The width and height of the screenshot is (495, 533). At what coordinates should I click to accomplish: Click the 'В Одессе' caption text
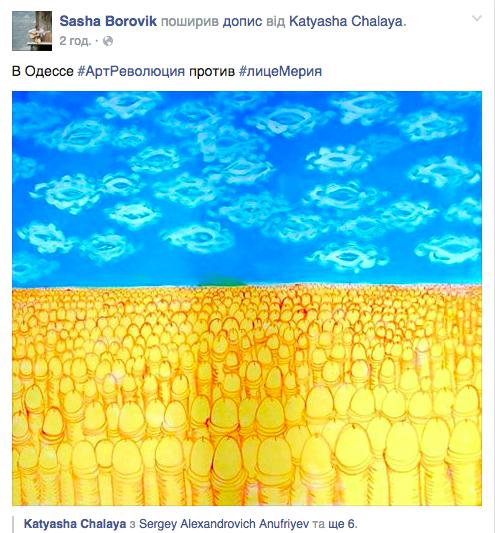[x=43, y=71]
